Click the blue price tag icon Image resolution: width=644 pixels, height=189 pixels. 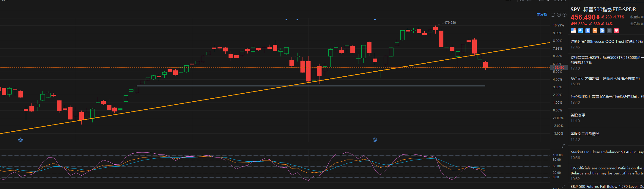pyautogui.click(x=602, y=31)
